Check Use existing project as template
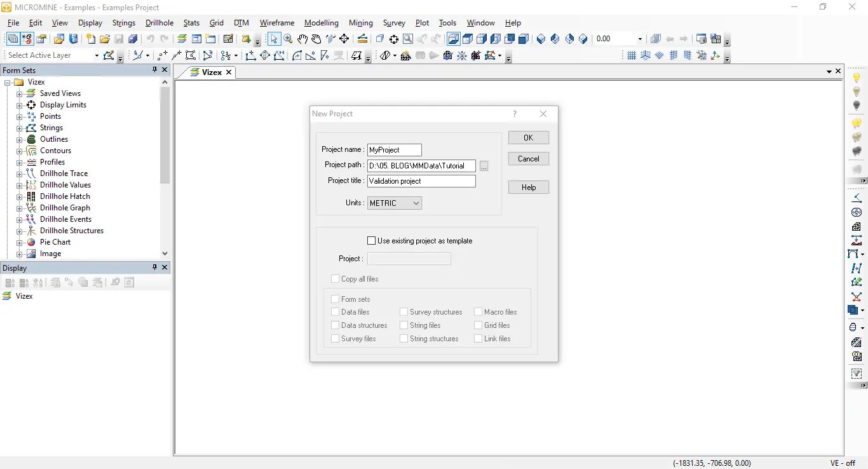 coord(372,241)
